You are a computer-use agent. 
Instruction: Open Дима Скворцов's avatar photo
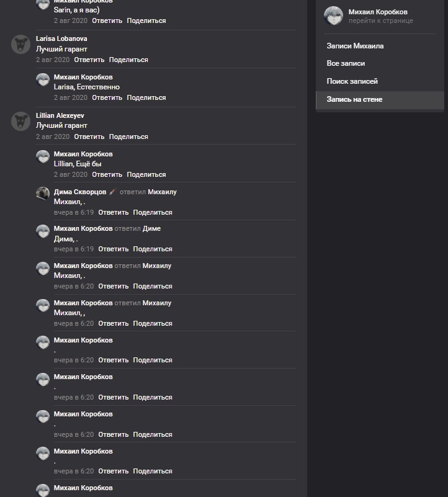(43, 194)
